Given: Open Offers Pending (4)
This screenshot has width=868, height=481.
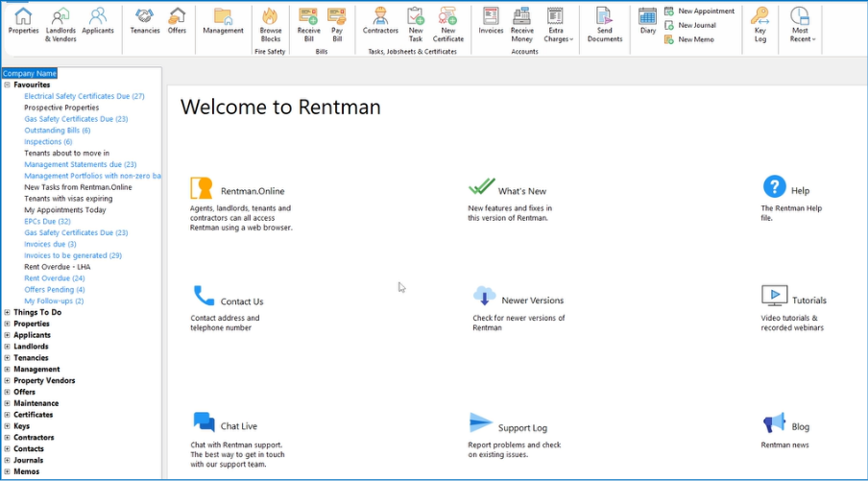Looking at the screenshot, I should 54,290.
